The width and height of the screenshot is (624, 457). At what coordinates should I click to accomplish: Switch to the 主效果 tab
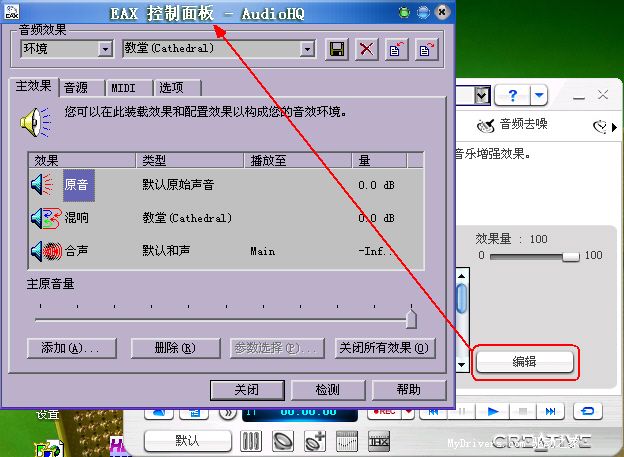coord(34,86)
